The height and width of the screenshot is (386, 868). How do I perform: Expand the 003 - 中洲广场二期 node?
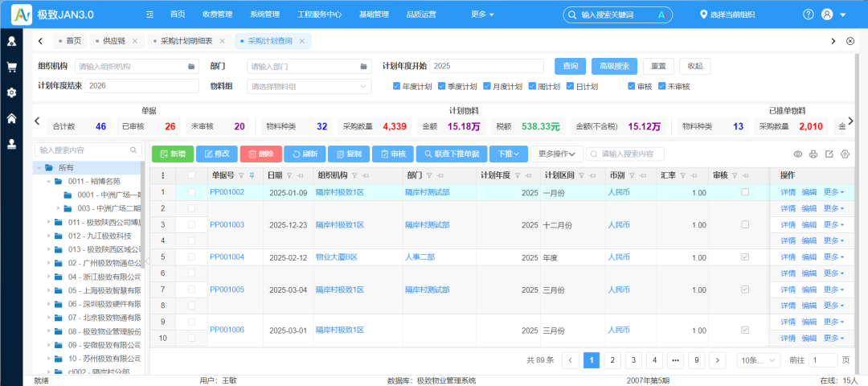click(x=58, y=208)
